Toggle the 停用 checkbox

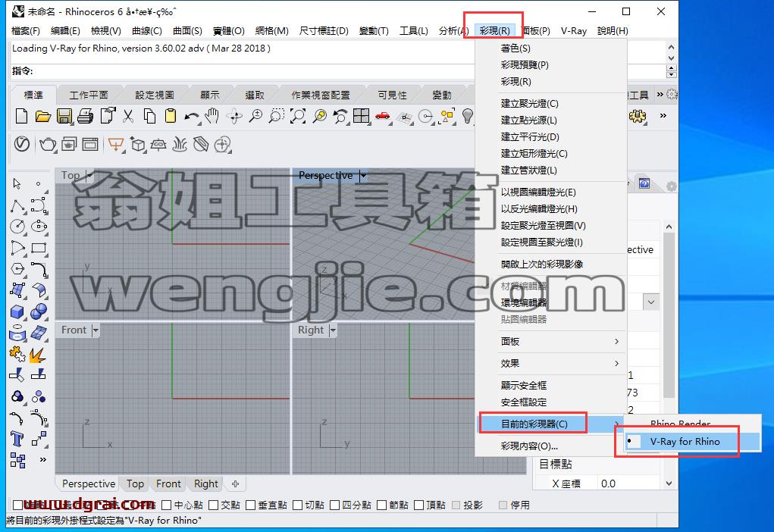(503, 505)
